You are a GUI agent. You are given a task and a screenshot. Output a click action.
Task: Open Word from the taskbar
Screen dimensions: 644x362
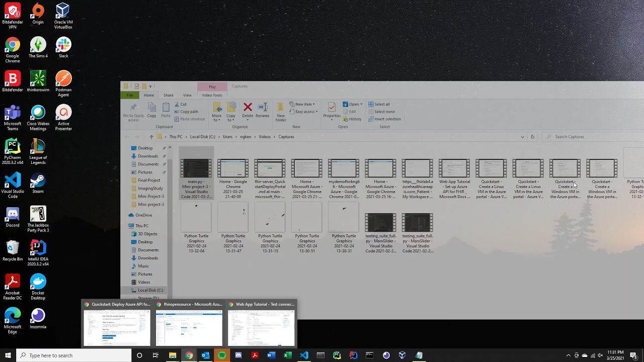[x=271, y=355]
